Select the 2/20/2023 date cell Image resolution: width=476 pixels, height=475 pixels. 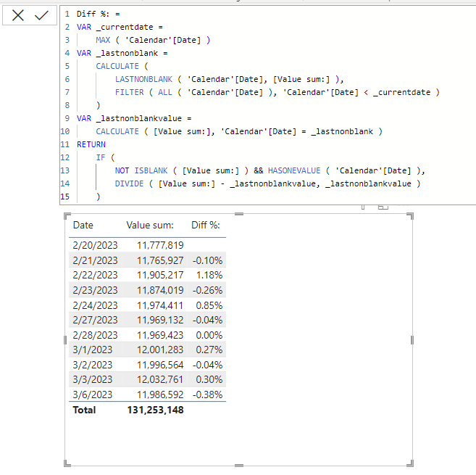[x=95, y=245]
